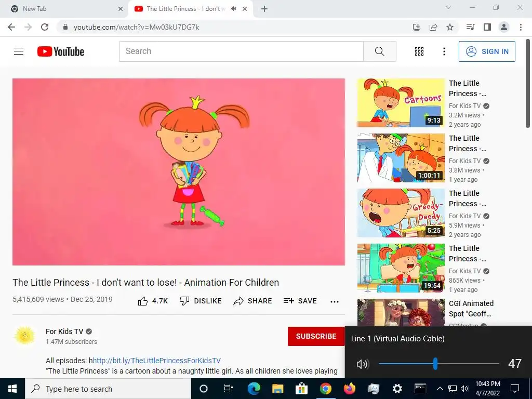Open Chrome side panel
Image resolution: width=532 pixels, height=399 pixels.
[487, 27]
